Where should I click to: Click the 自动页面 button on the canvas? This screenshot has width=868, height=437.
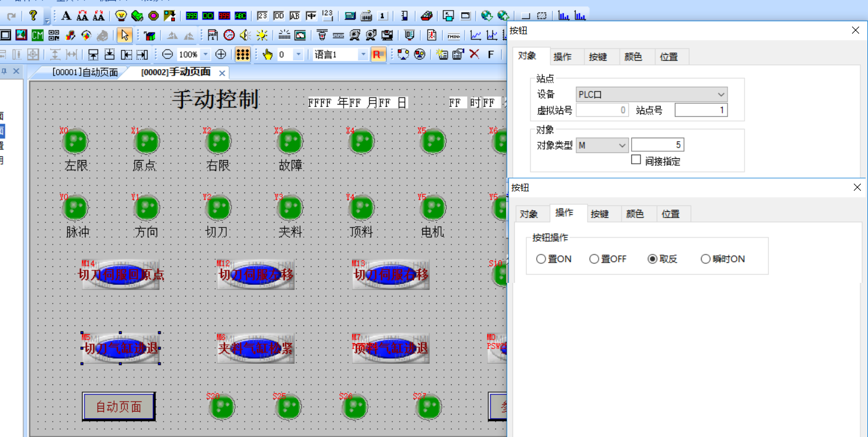point(119,406)
